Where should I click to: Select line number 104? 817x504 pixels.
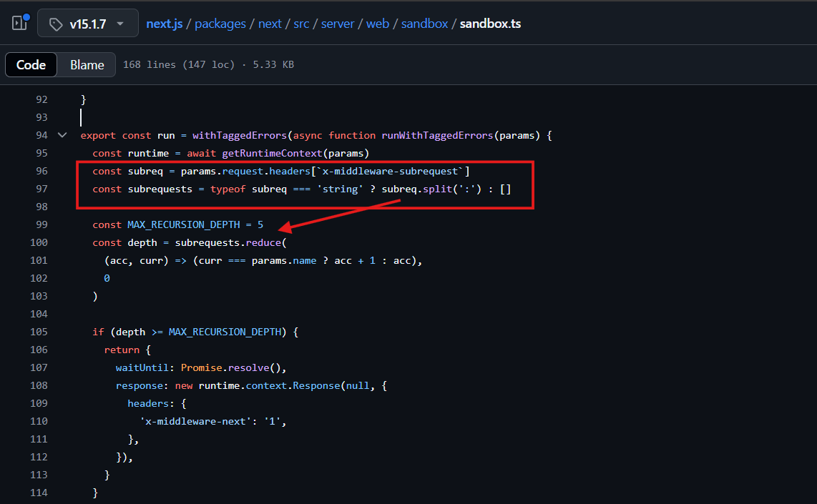[39, 314]
